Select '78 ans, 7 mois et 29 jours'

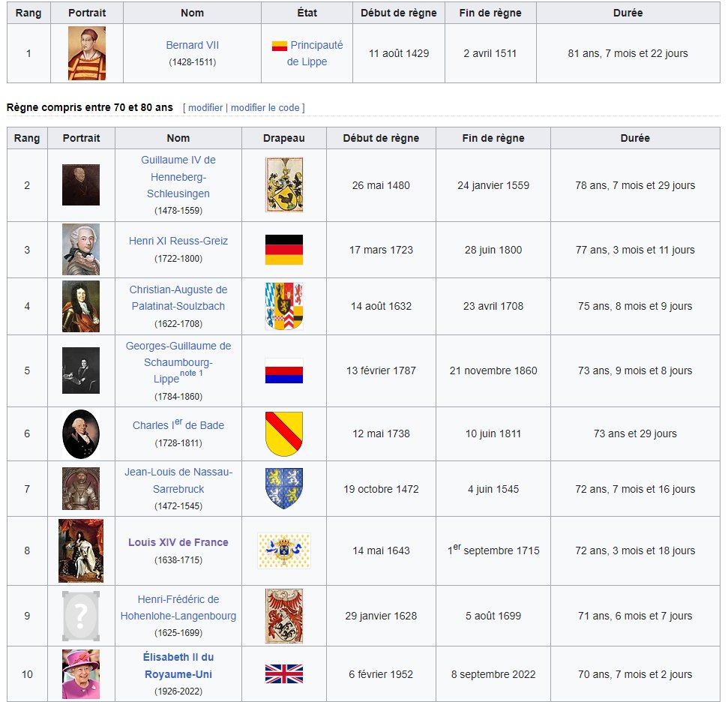click(635, 185)
